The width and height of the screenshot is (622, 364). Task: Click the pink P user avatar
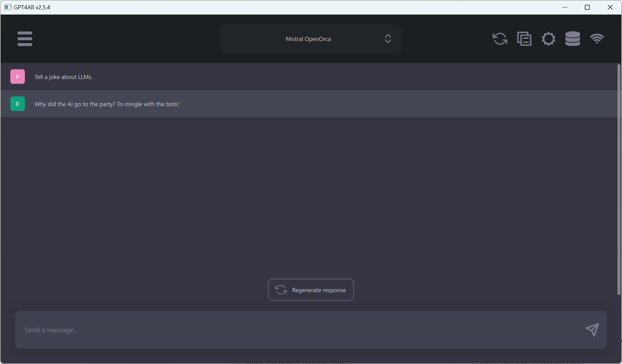click(17, 77)
